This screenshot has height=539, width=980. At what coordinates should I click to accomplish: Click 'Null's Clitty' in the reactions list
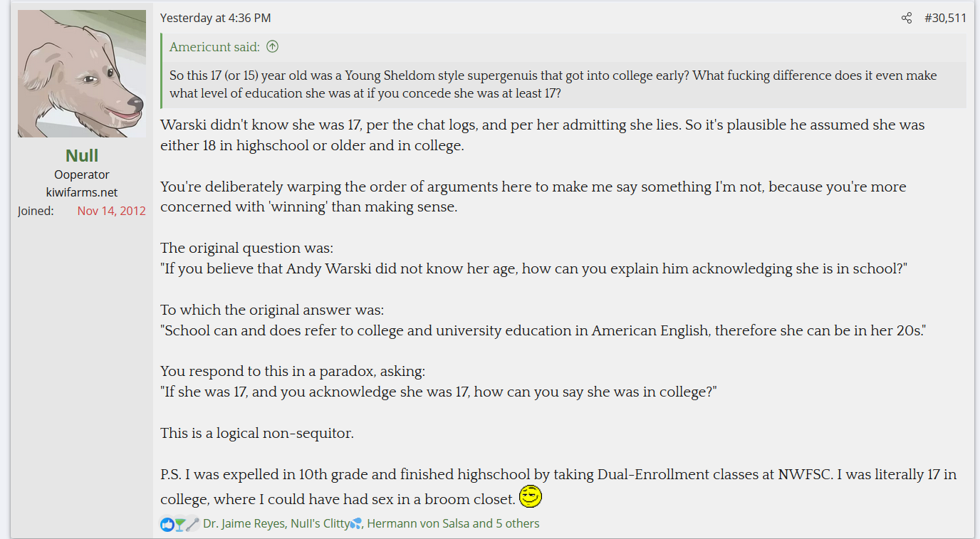click(x=320, y=523)
